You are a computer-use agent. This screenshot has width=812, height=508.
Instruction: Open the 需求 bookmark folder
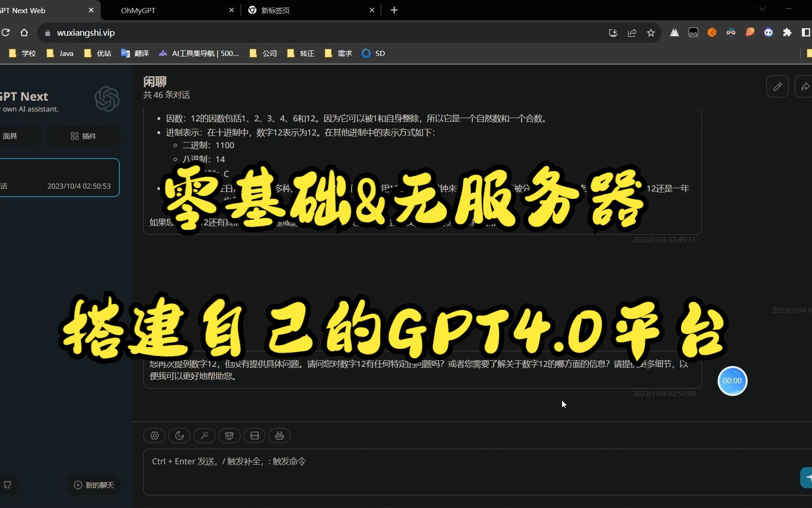point(338,53)
